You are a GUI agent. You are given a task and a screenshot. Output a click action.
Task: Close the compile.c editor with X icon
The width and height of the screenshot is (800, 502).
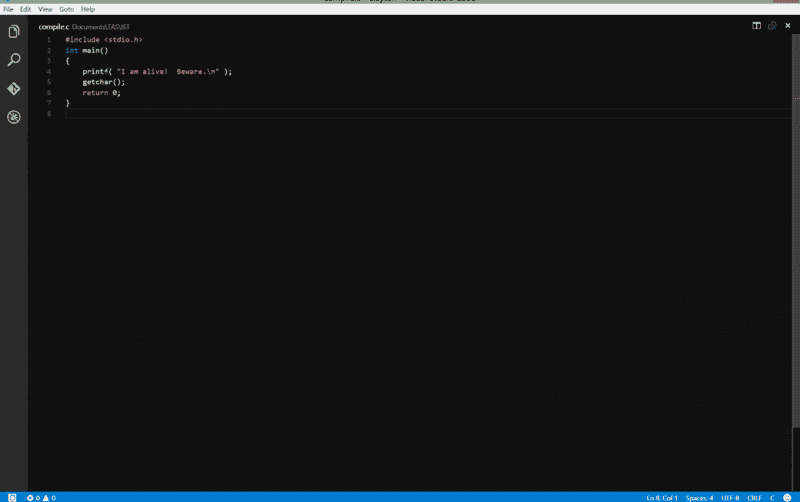787,26
